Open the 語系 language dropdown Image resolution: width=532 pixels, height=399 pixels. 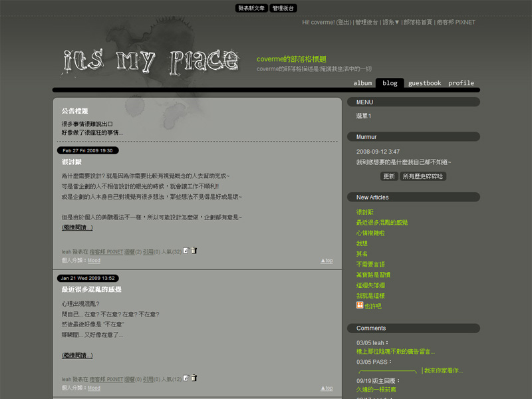[391, 23]
